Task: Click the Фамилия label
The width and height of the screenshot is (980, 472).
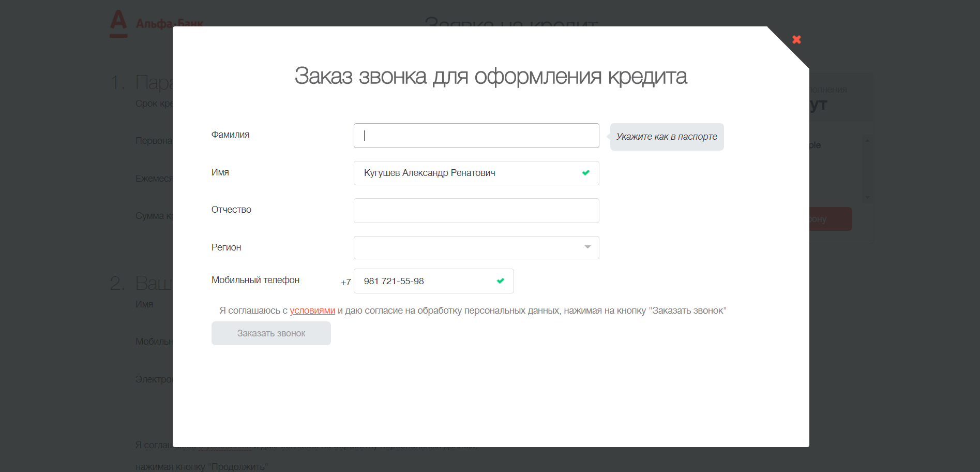Action: coord(230,135)
